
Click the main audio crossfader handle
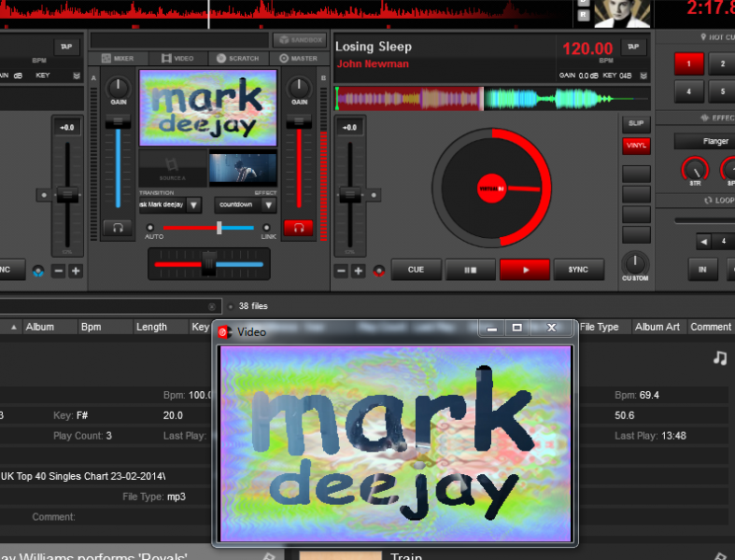click(x=208, y=264)
